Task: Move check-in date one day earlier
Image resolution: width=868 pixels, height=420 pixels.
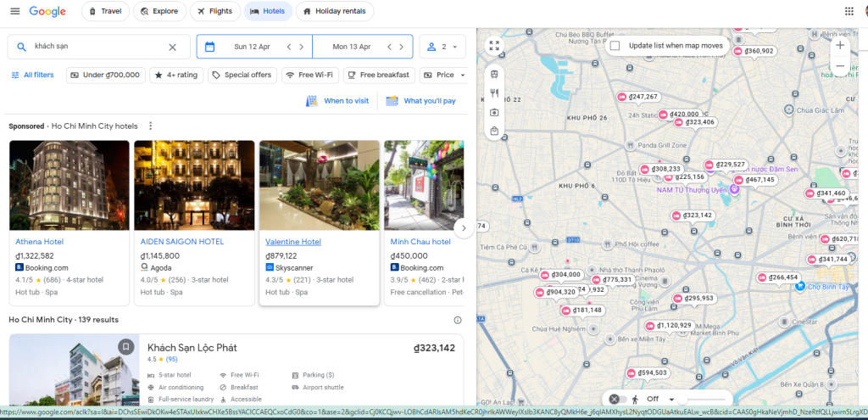Action: (x=289, y=48)
